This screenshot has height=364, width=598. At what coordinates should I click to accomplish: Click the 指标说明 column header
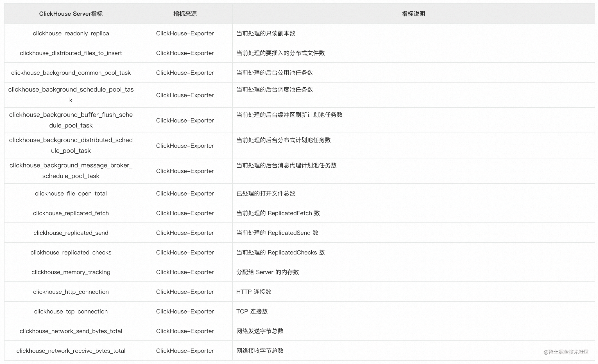[413, 14]
